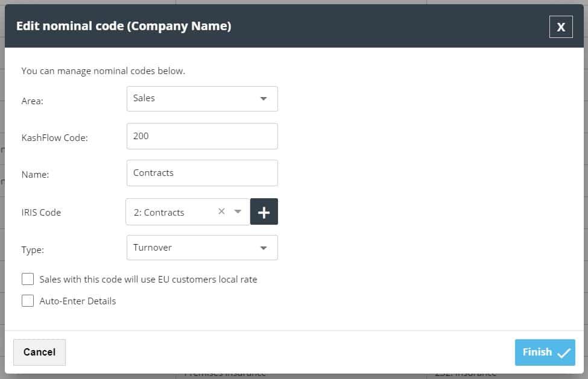Click the checkmark icon on Finish
The width and height of the screenshot is (588, 379).
564,353
